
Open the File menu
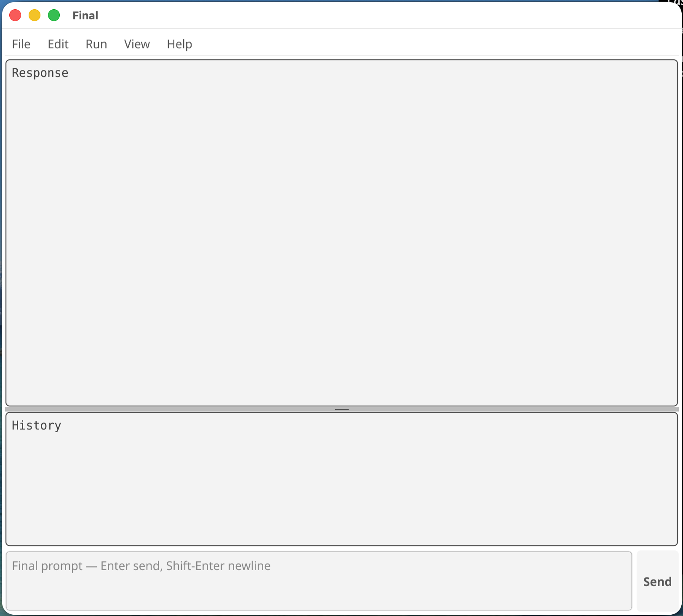[21, 44]
